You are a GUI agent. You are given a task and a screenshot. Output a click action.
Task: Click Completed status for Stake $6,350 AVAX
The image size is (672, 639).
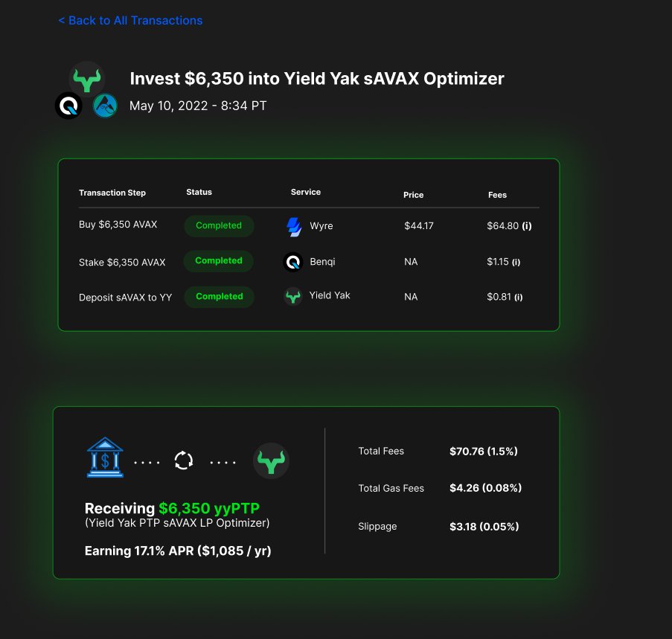pos(219,261)
